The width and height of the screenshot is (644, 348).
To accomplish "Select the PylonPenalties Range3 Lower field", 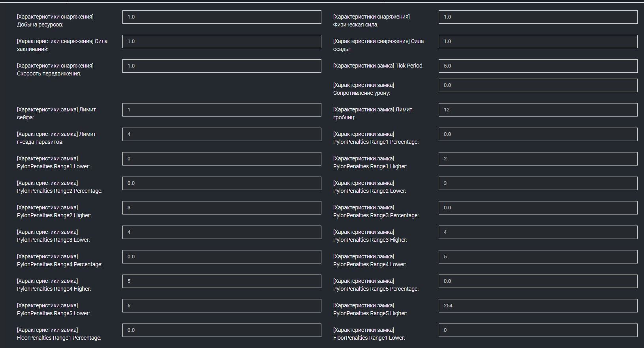I will (222, 232).
